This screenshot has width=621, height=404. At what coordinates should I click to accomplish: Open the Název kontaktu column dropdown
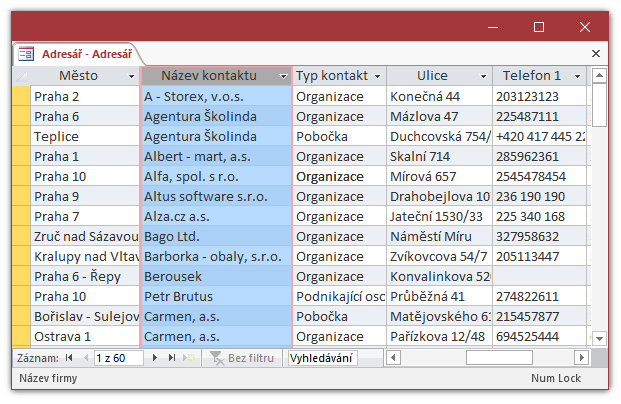point(283,76)
